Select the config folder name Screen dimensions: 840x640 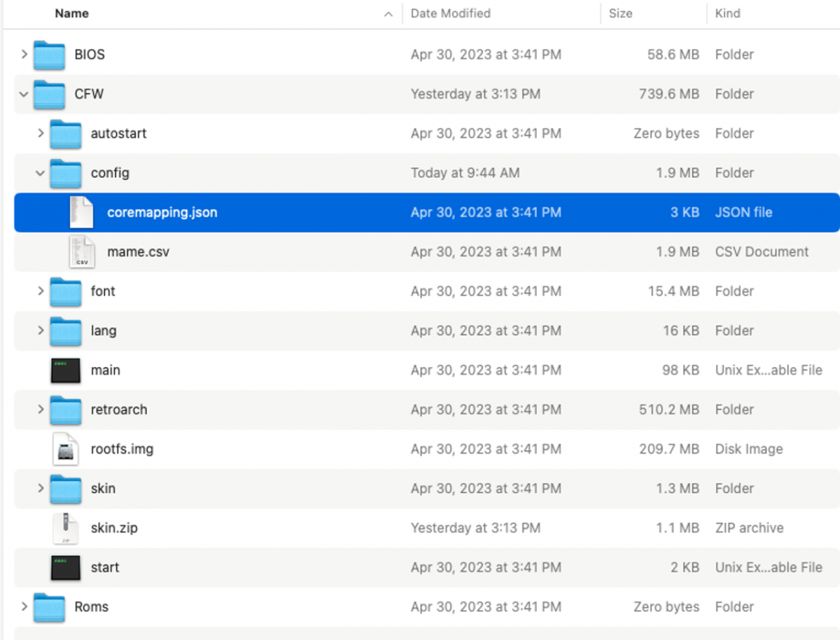tap(110, 173)
